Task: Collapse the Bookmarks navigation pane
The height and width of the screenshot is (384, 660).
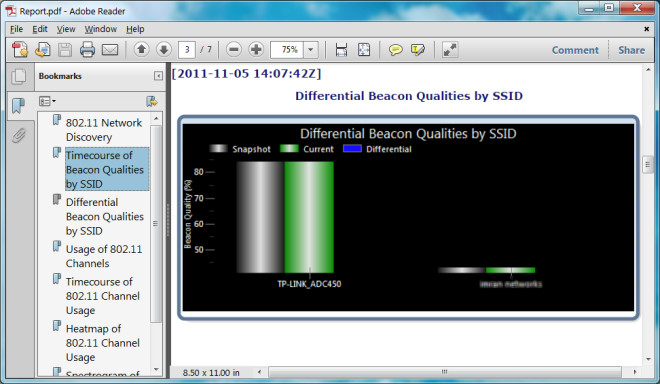Action: pos(158,76)
